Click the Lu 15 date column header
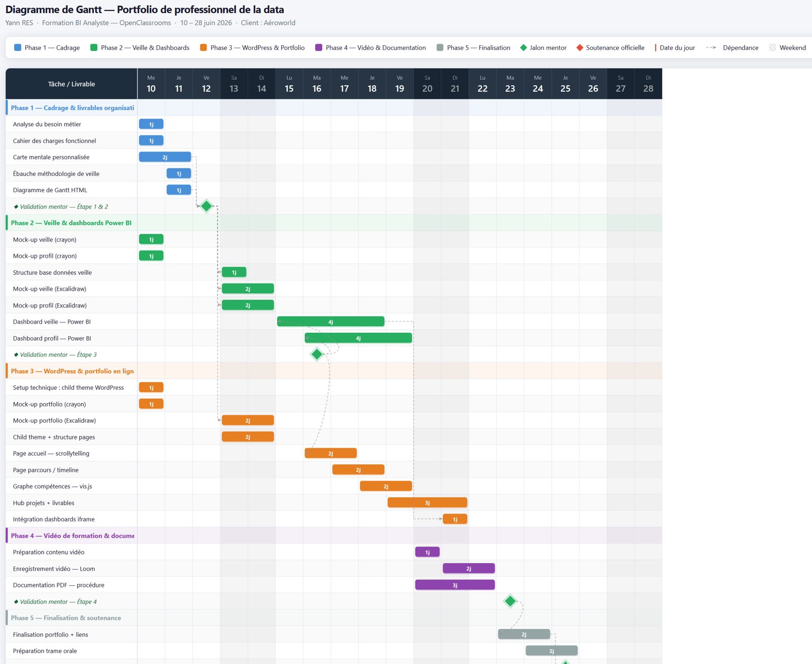The image size is (812, 664). point(289,84)
